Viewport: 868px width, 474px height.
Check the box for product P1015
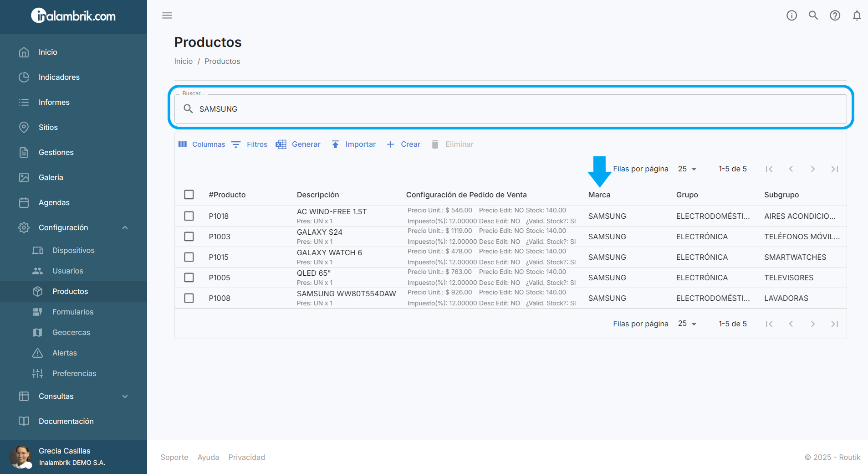[189, 257]
